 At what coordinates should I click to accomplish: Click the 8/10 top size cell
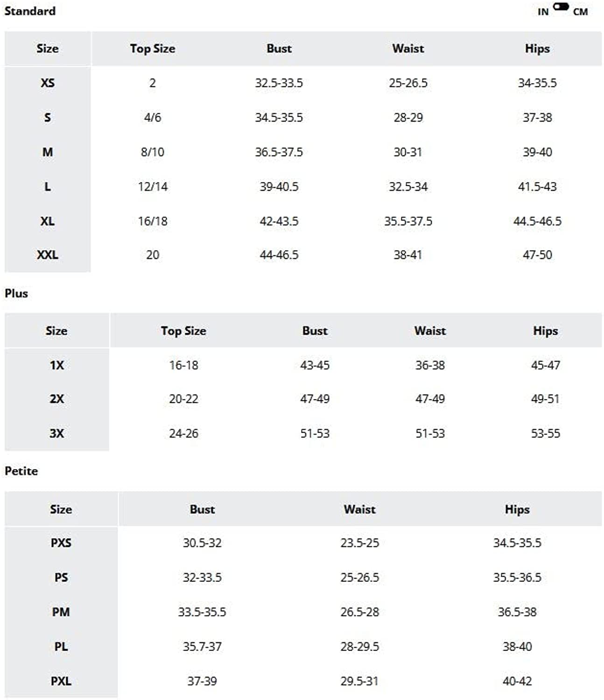click(x=153, y=152)
